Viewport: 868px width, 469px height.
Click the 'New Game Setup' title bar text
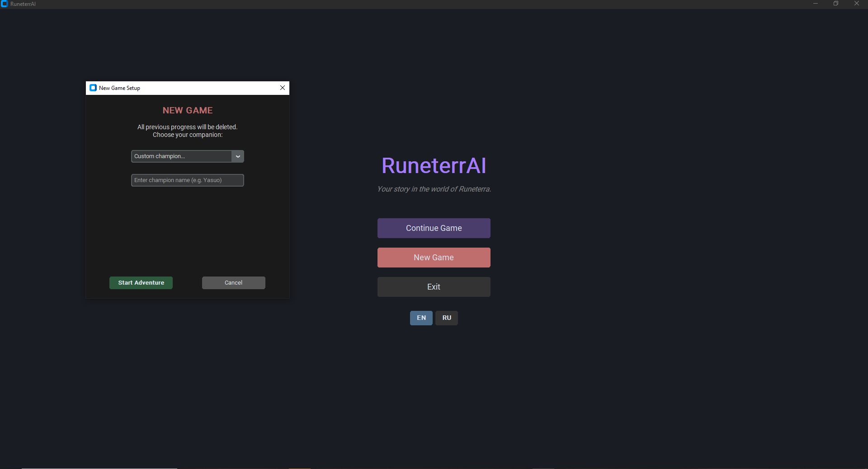tap(119, 88)
